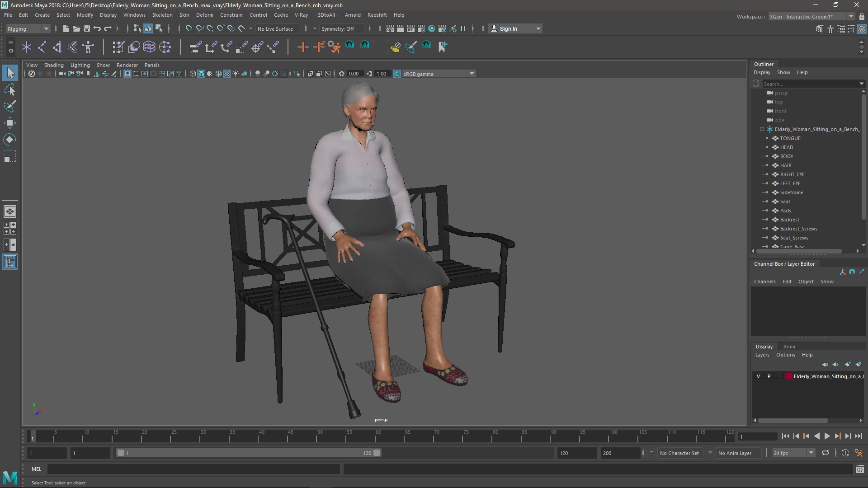The height and width of the screenshot is (488, 868).
Task: Open Outliner layout icon in left panel
Action: pyautogui.click(x=10, y=262)
